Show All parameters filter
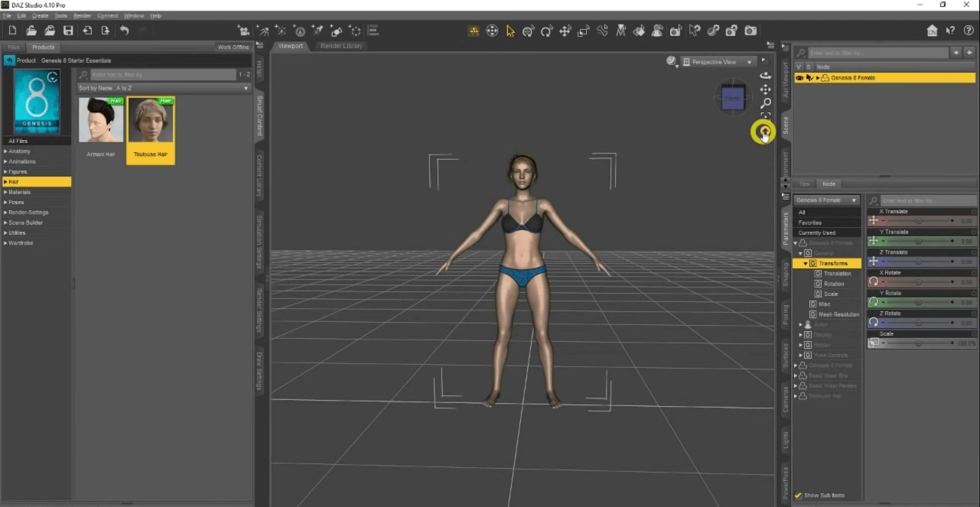The width and height of the screenshot is (980, 507). [827, 213]
